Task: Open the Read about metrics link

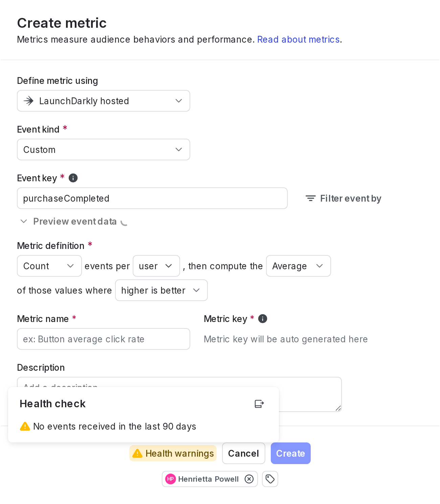Action: pos(299,40)
